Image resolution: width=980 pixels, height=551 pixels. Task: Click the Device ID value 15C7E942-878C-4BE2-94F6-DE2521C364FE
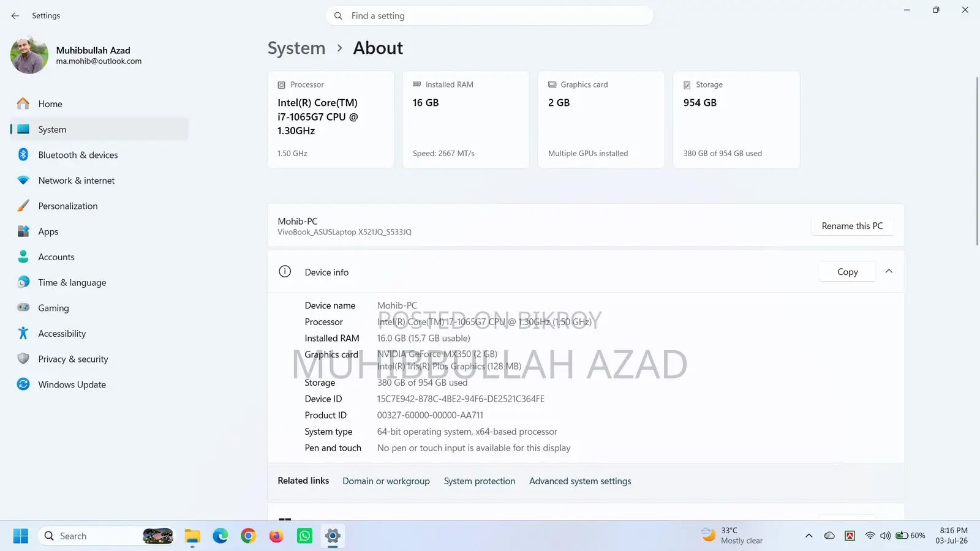click(x=461, y=399)
